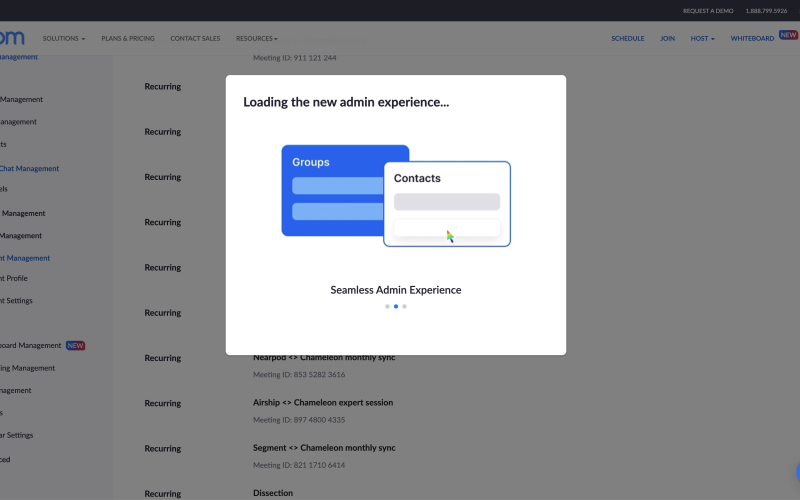Click the blue help bubble at bottom right

pyautogui.click(x=797, y=473)
